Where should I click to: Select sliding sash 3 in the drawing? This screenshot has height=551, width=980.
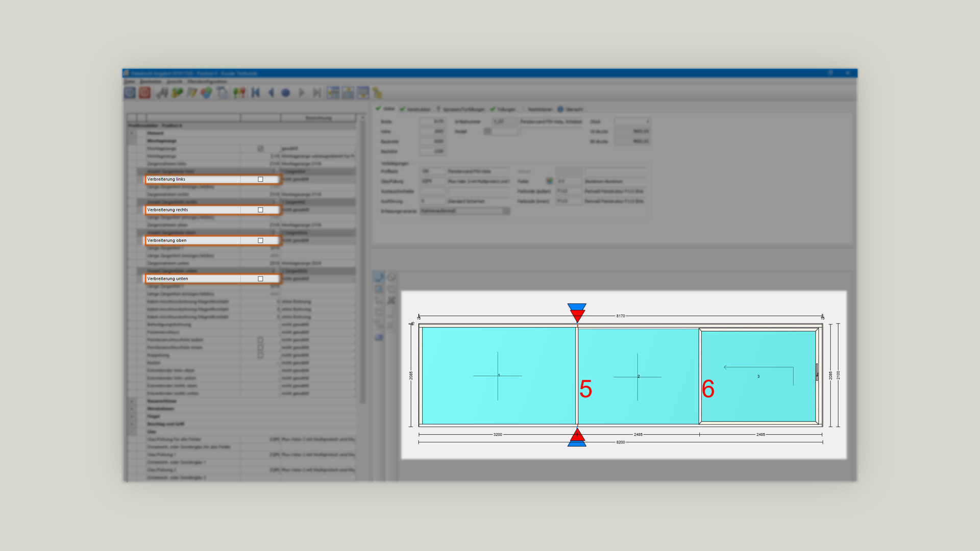point(758,377)
